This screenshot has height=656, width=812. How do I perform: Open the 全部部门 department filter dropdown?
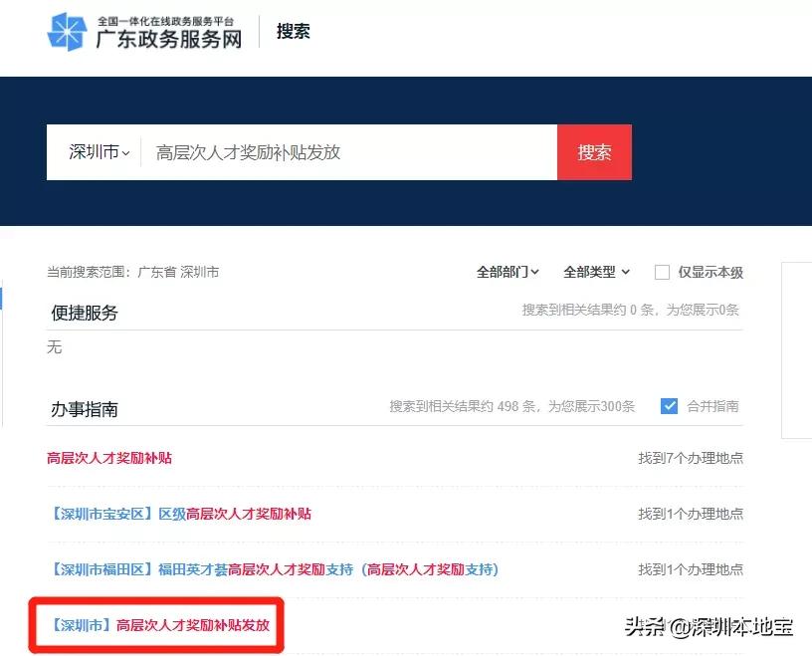point(506,271)
